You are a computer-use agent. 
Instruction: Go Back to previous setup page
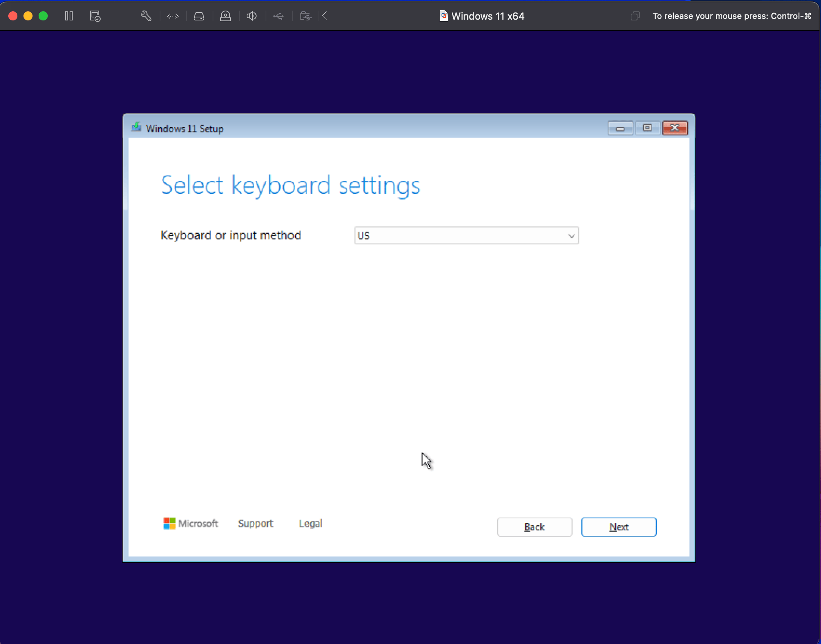(534, 527)
